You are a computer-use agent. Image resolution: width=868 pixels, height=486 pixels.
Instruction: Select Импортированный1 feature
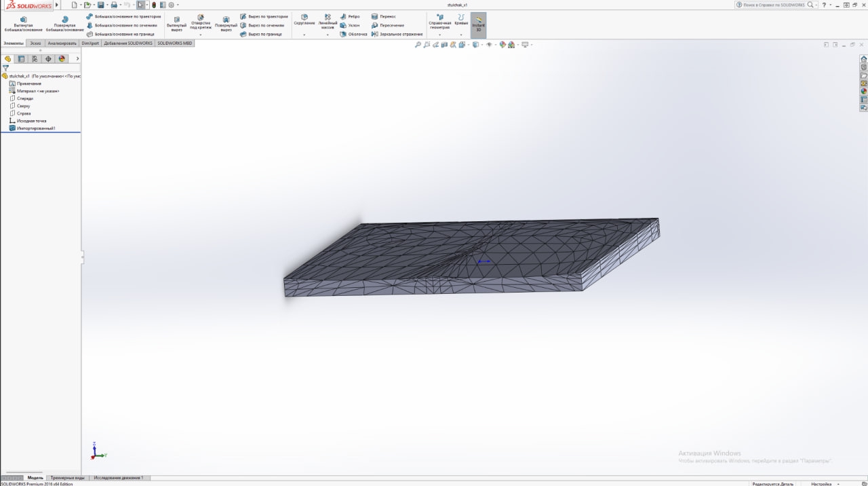coord(32,128)
